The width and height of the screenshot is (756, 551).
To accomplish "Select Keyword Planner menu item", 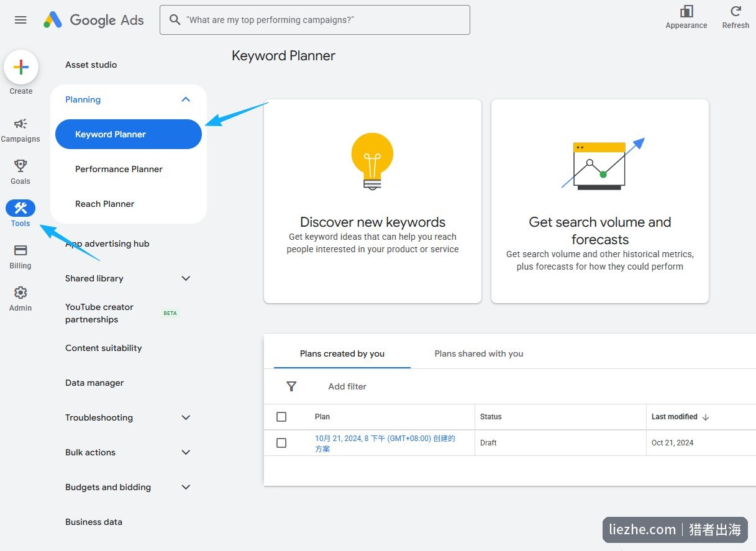I will pyautogui.click(x=129, y=134).
